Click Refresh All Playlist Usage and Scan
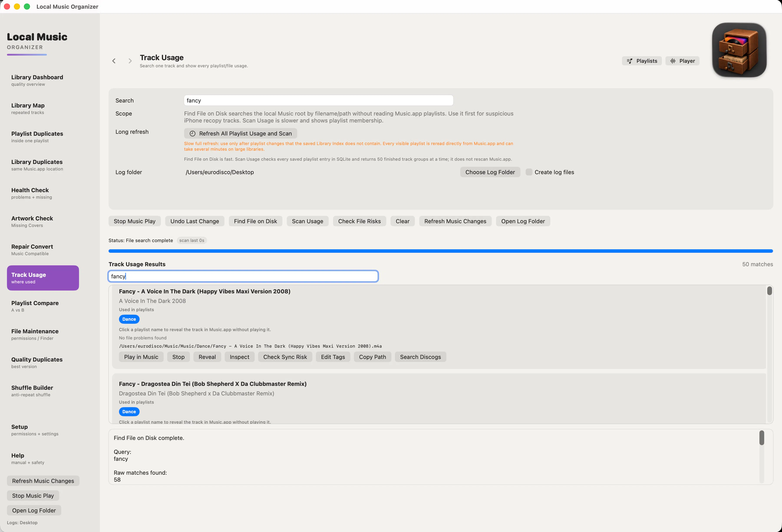This screenshot has width=782, height=532. click(x=241, y=134)
